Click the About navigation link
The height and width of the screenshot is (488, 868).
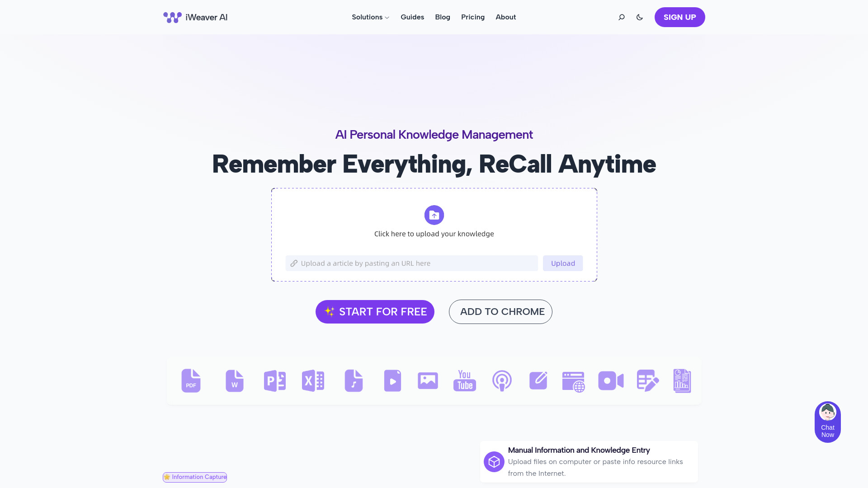click(506, 17)
